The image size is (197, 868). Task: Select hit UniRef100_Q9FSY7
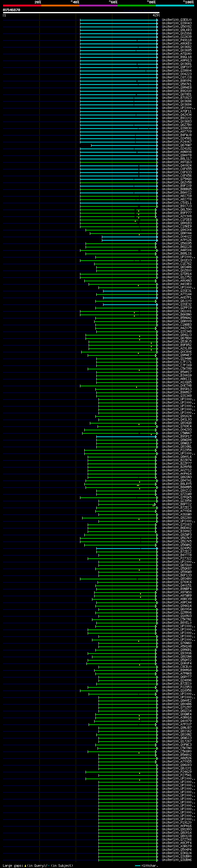click(x=176, y=67)
